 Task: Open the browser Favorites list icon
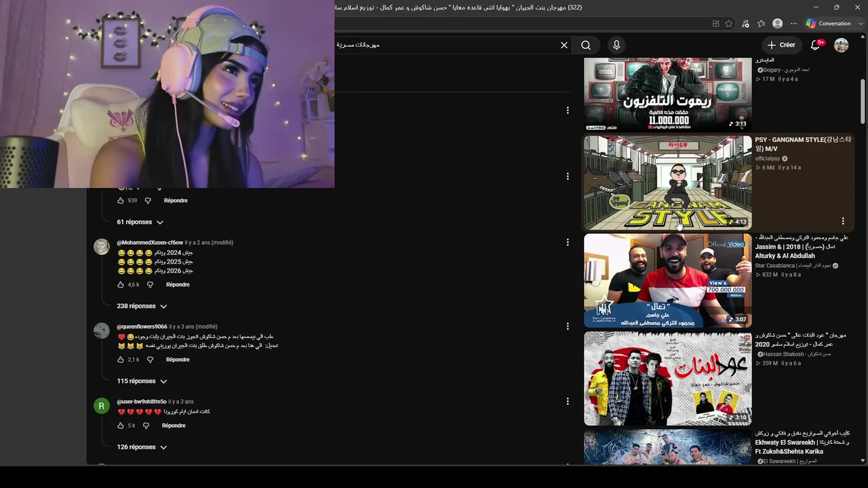762,24
